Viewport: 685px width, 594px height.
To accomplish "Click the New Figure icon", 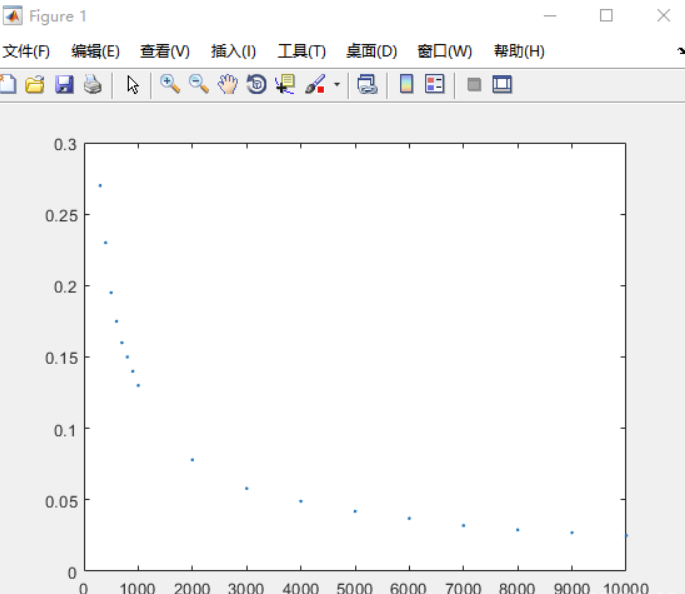I will coord(7,85).
